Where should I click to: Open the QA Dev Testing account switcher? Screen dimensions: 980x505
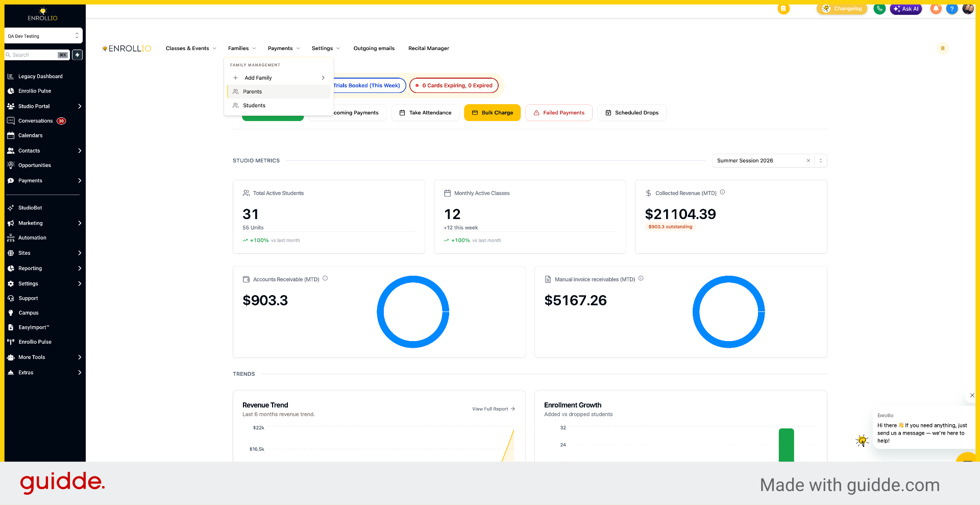click(x=43, y=36)
